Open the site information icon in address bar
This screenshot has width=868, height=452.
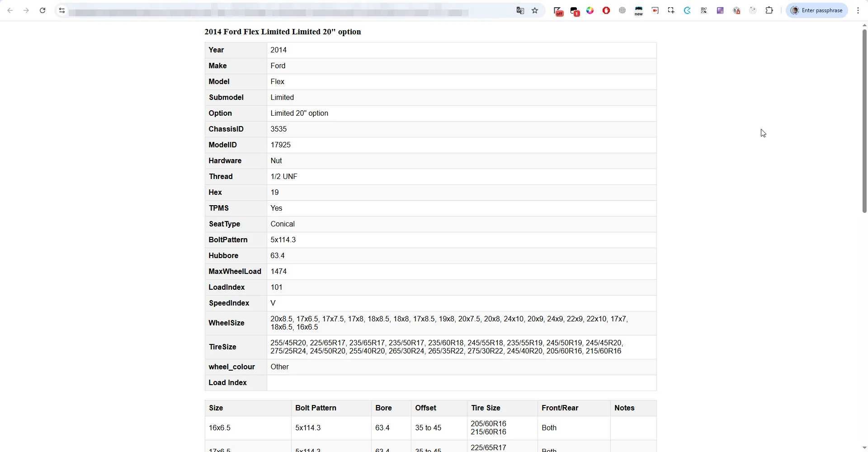[x=62, y=10]
